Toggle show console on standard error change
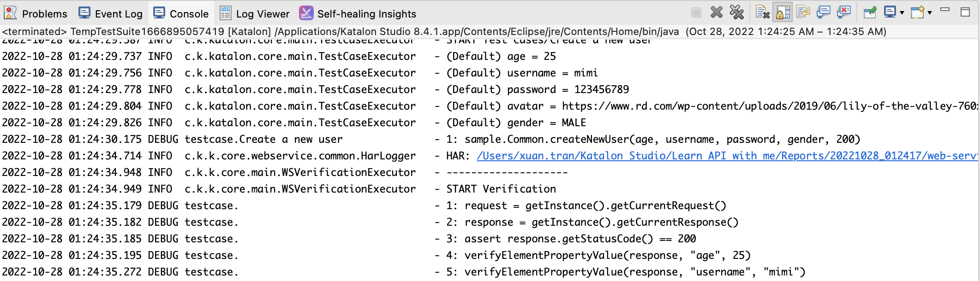 [843, 12]
